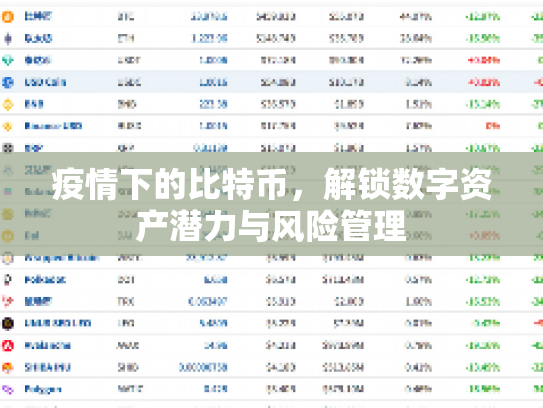Click the BTC ticker symbol cell
This screenshot has height=408, width=543.
pyautogui.click(x=126, y=16)
